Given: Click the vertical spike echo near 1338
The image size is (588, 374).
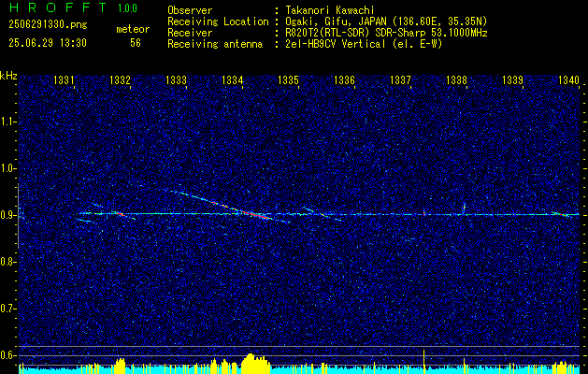Looking at the screenshot, I should (465, 209).
